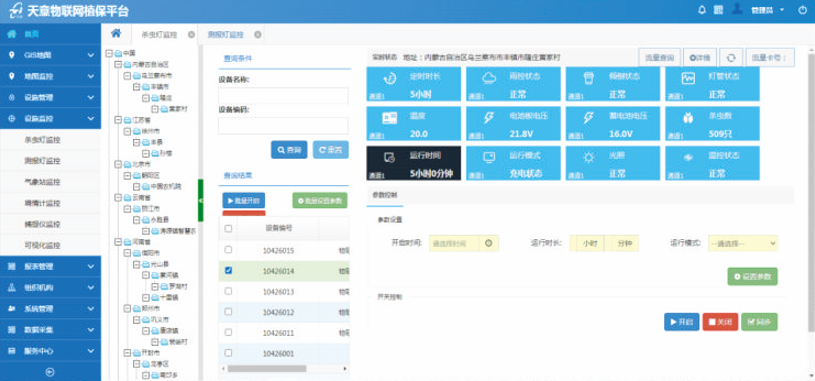Switch to the second monitoring tab

tap(226, 35)
